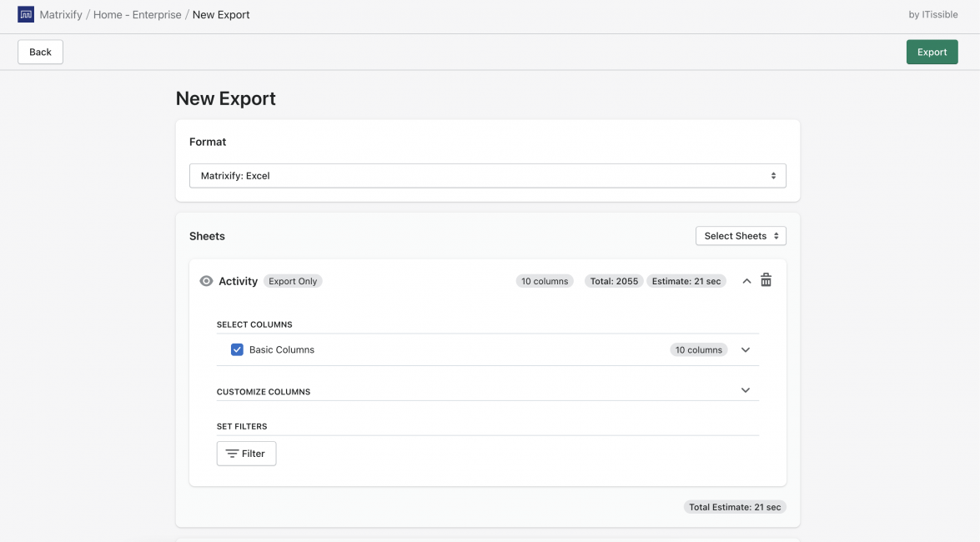Expand the Customize Columns section
Viewport: 980px width, 542px height.
point(746,389)
